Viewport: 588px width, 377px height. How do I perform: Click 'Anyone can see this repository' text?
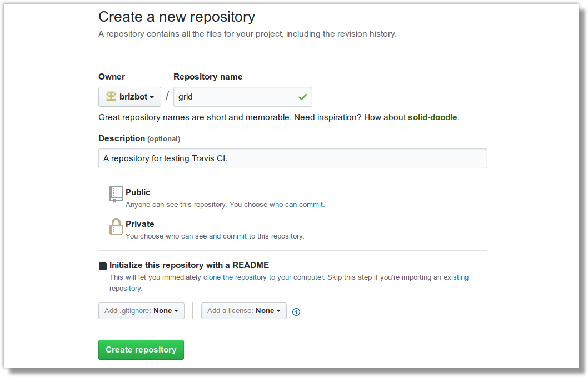click(x=225, y=204)
